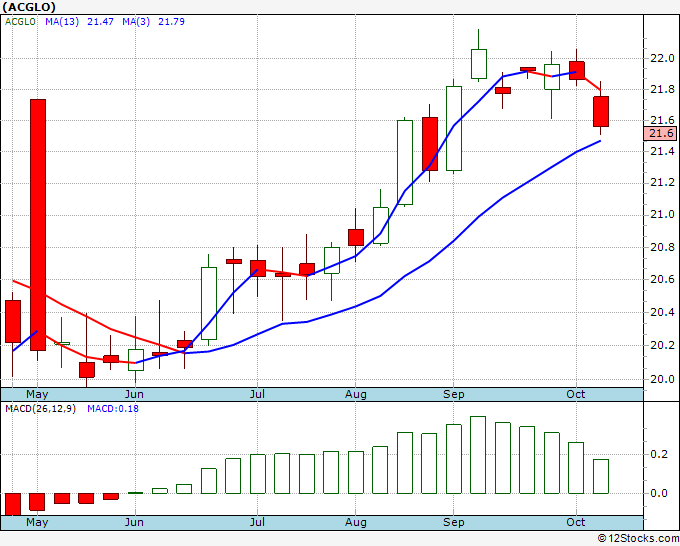Click Oct on the price chart axis
Image resolution: width=680 pixels, height=546 pixels.
(x=576, y=394)
